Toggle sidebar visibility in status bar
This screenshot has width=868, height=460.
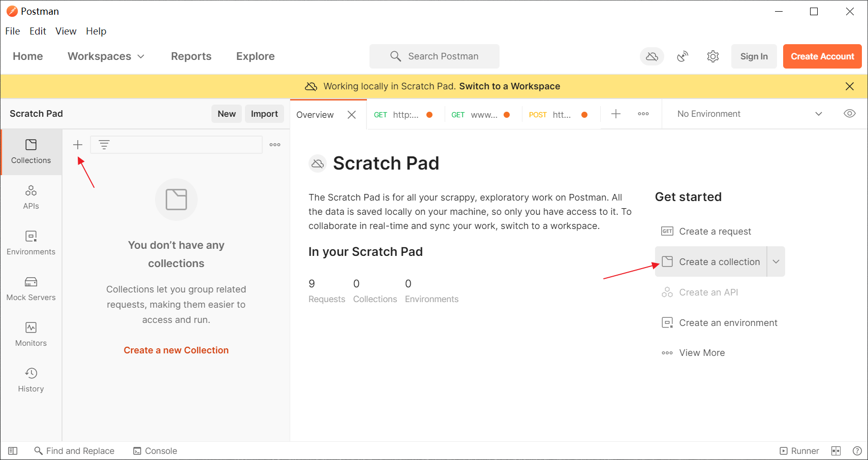pos(13,451)
